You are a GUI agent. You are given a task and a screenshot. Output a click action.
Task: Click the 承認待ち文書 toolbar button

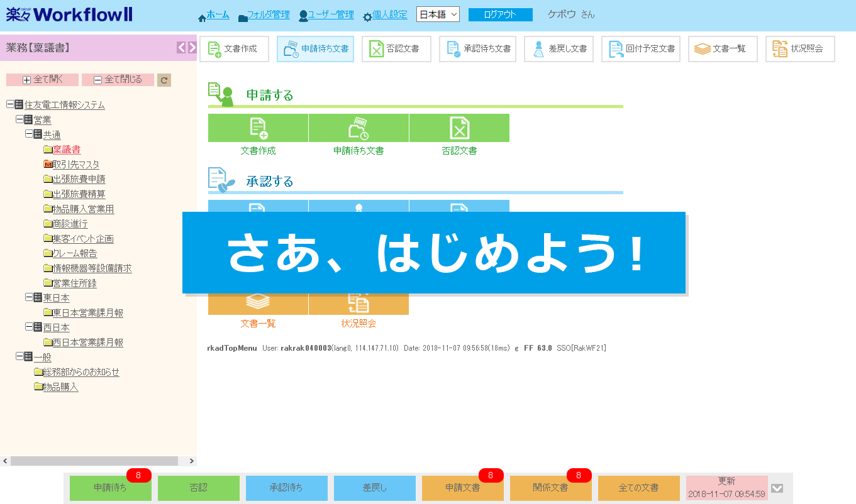pos(477,49)
